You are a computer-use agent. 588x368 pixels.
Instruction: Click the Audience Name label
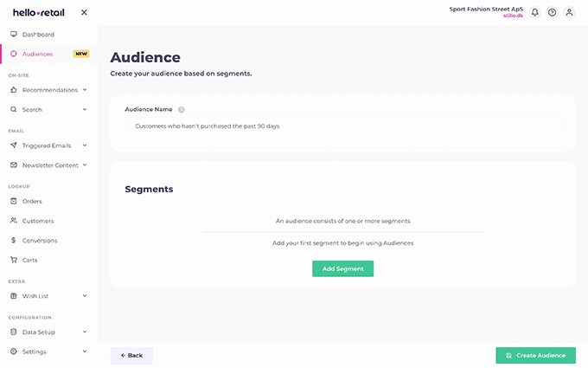(x=149, y=109)
